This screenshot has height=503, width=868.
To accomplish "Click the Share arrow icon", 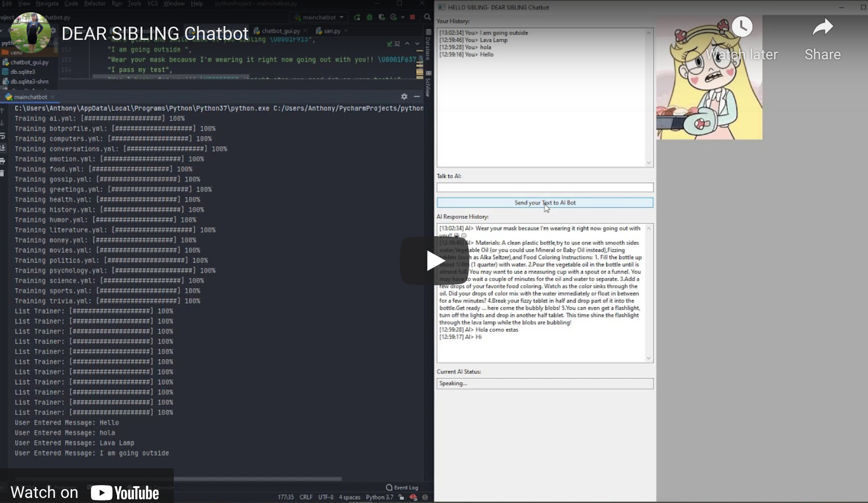I will (823, 27).
